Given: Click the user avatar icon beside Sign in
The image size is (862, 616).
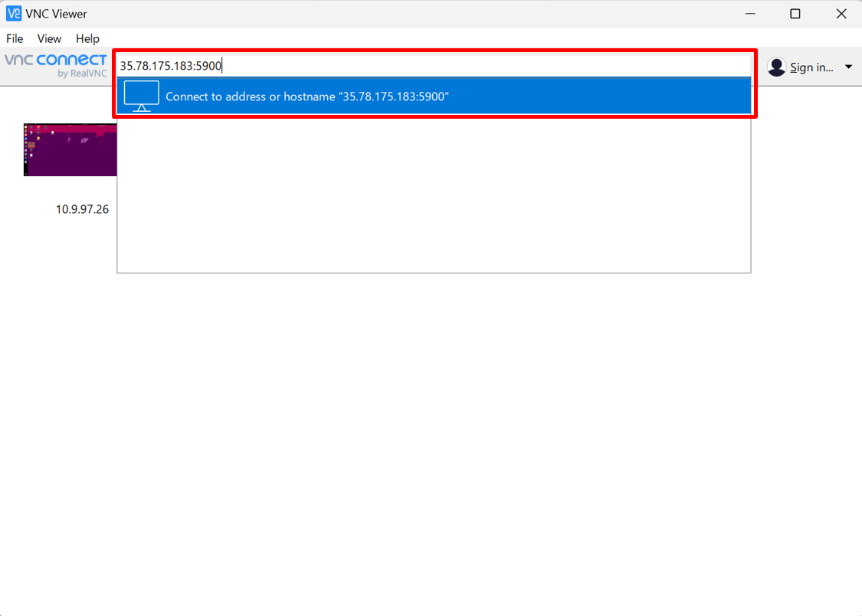Looking at the screenshot, I should (776, 67).
